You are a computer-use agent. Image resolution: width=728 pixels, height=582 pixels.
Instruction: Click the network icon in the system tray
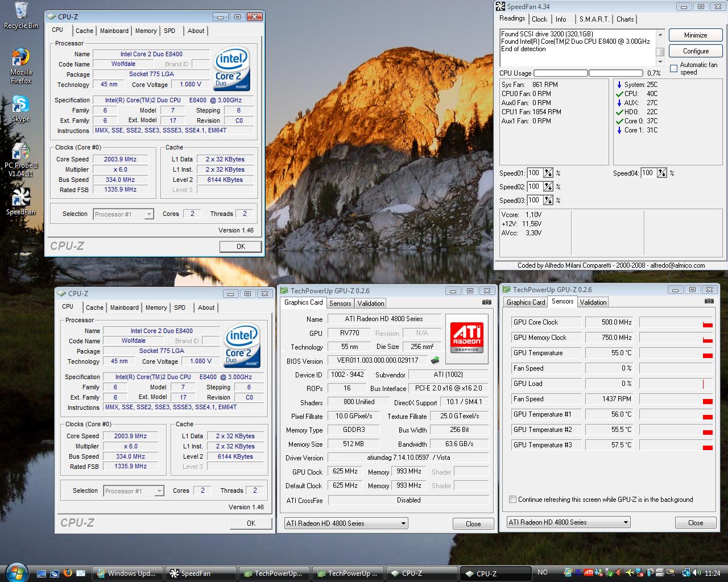686,573
